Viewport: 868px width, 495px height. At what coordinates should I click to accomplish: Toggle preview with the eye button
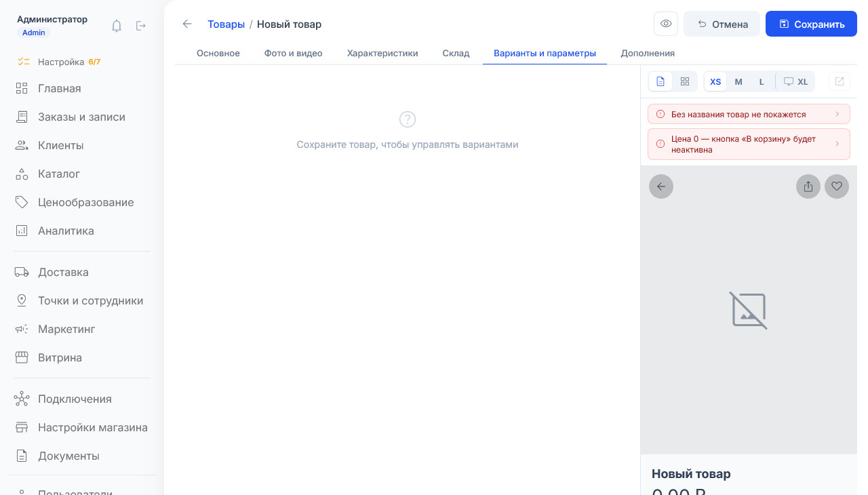click(666, 24)
